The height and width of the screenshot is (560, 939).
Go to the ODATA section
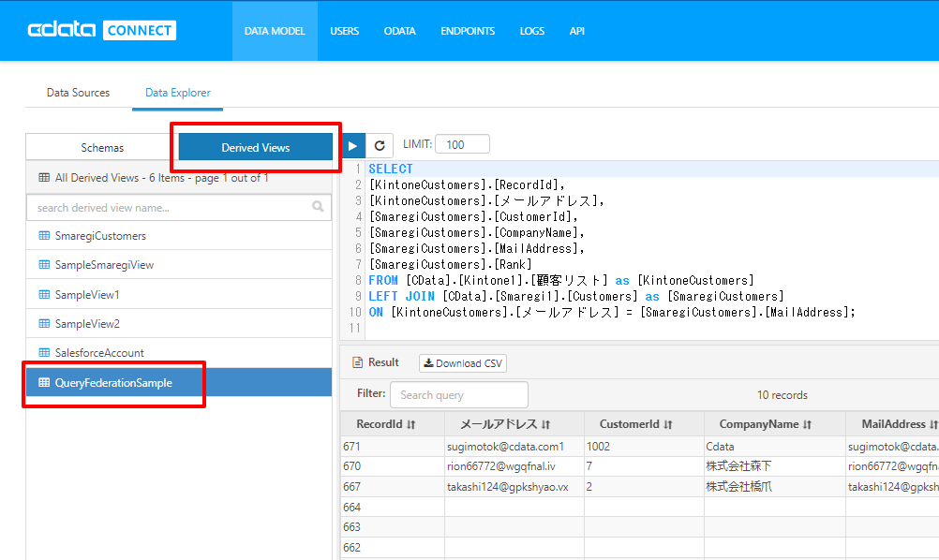pyautogui.click(x=399, y=31)
